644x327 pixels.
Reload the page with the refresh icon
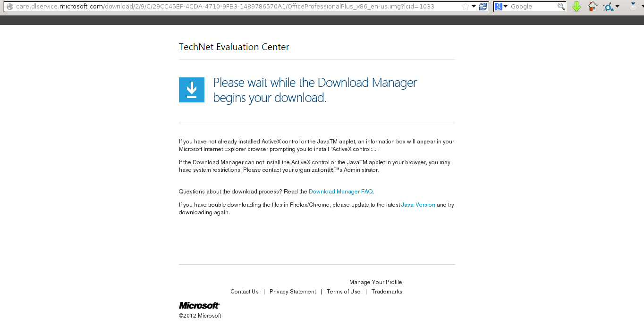point(483,7)
